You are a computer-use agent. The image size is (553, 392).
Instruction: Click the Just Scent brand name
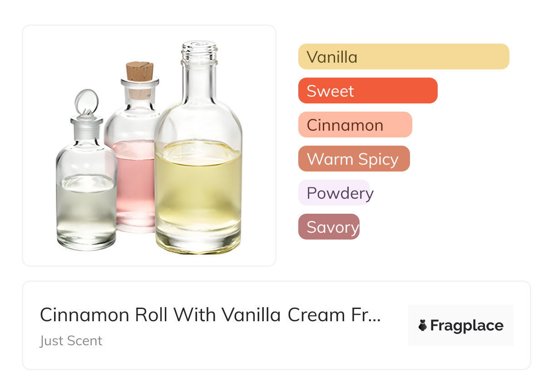71,341
